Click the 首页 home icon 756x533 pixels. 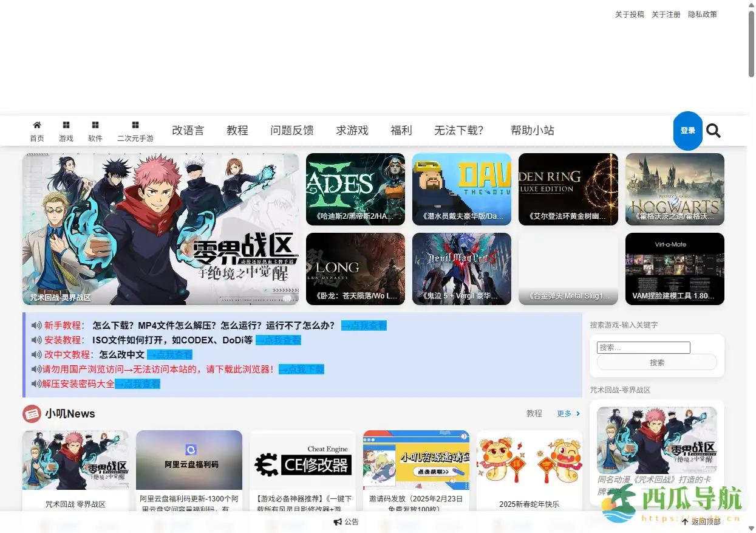click(x=36, y=126)
